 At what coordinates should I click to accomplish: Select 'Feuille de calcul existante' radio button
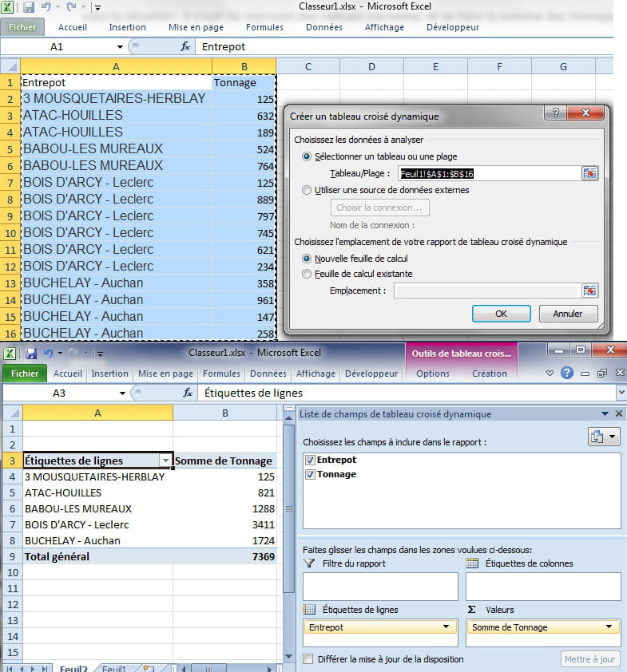(306, 274)
